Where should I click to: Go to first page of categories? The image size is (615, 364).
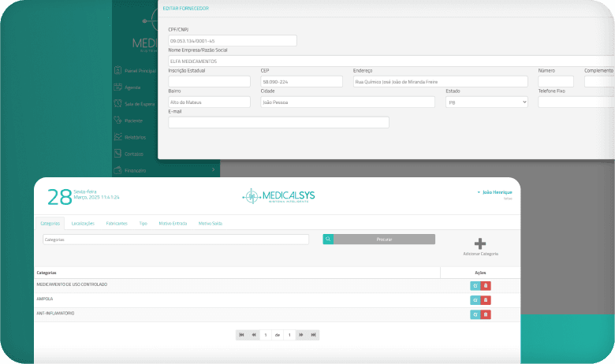(241, 335)
